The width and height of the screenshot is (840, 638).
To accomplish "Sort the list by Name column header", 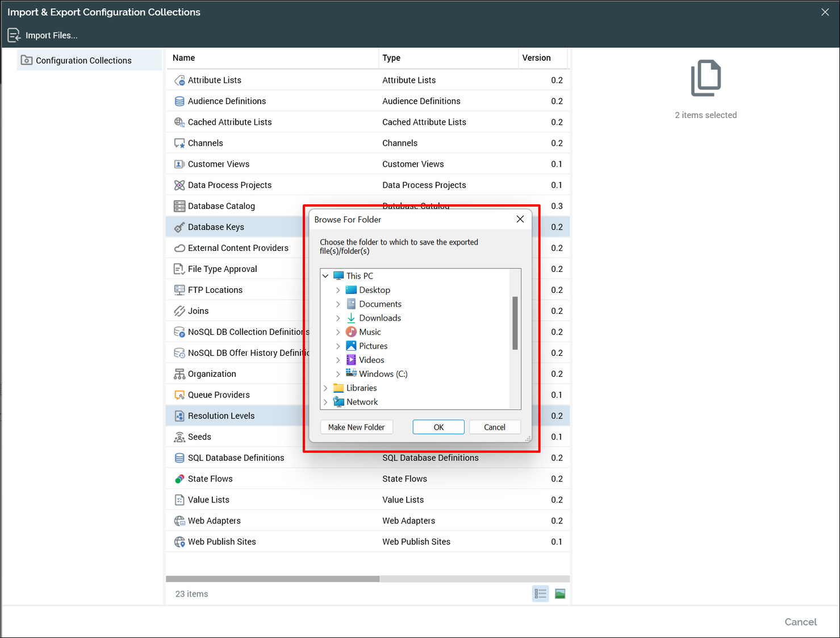I will tap(184, 58).
